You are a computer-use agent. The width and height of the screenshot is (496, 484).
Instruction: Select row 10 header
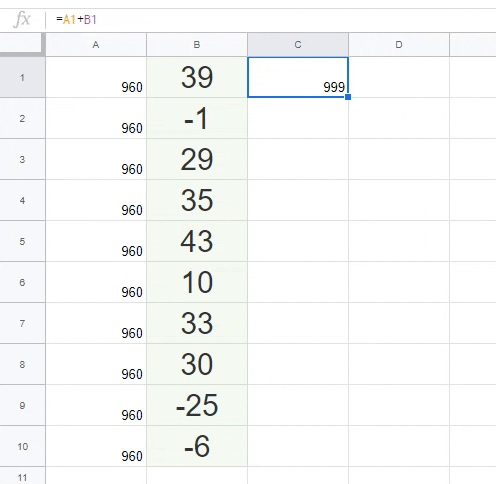(22, 446)
